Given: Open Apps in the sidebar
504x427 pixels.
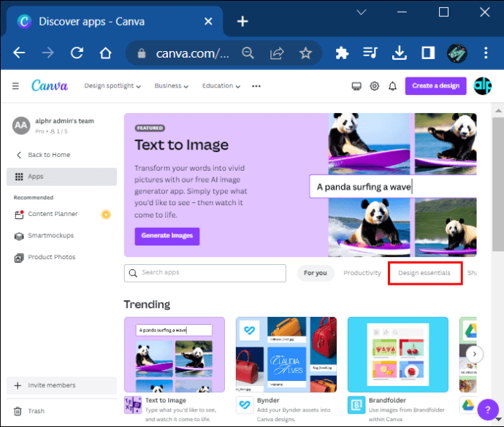Looking at the screenshot, I should 61,177.
